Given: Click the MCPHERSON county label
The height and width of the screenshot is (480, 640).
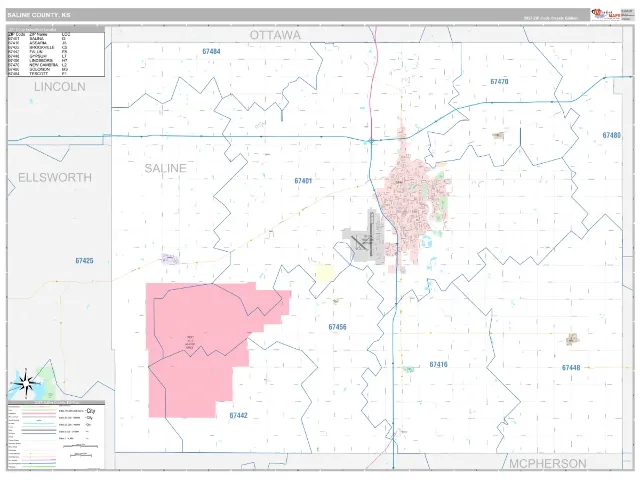Looking at the screenshot, I should coord(548,464).
